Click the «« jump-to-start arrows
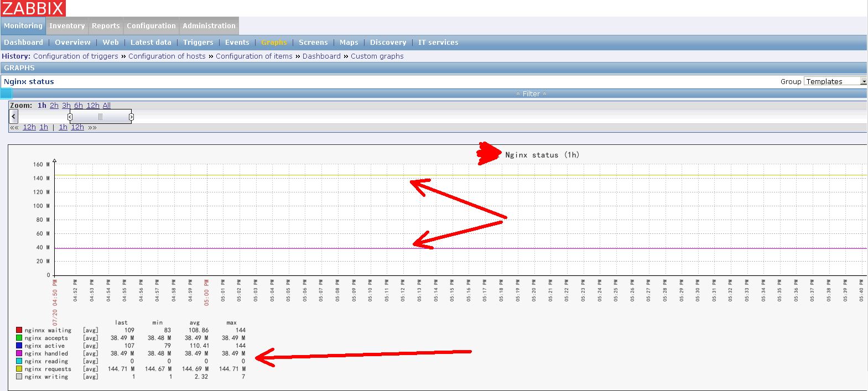 [14, 127]
